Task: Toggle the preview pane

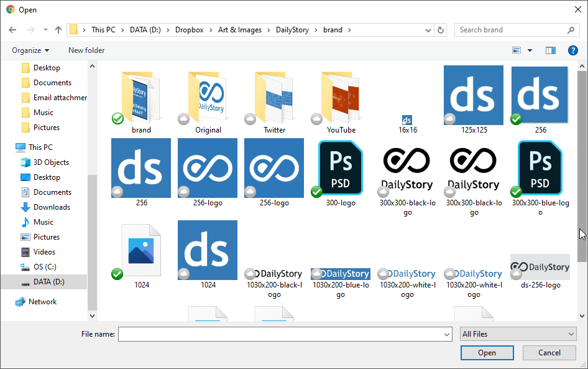Action: tap(551, 50)
